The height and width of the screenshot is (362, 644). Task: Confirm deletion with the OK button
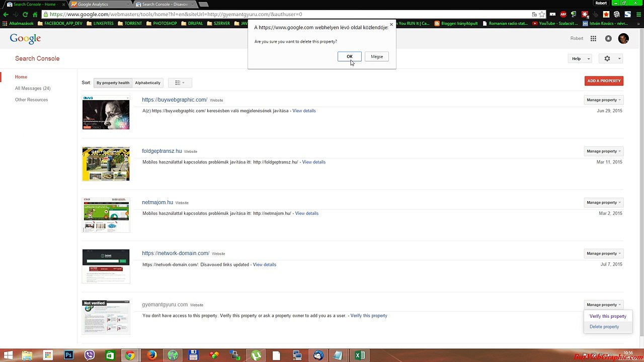(x=349, y=56)
